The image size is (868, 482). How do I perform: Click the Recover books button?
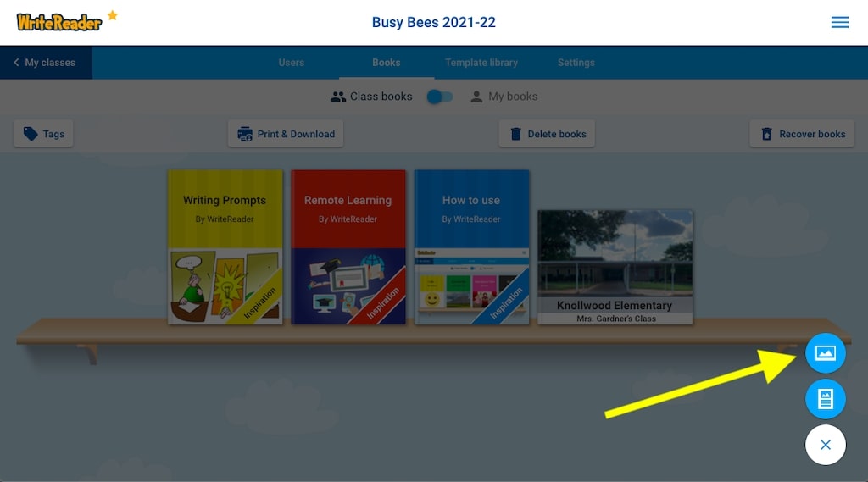802,134
